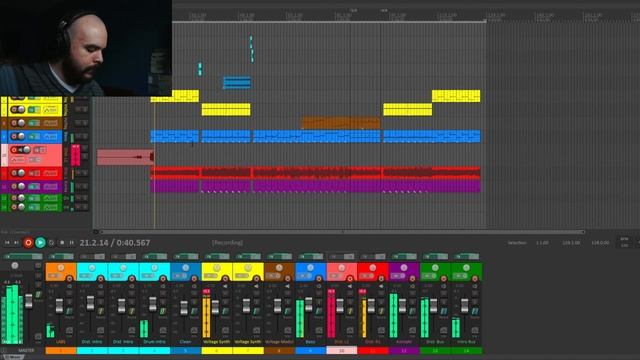Stop playback with the Stop button
The width and height of the screenshot is (640, 360).
pyautogui.click(x=62, y=243)
